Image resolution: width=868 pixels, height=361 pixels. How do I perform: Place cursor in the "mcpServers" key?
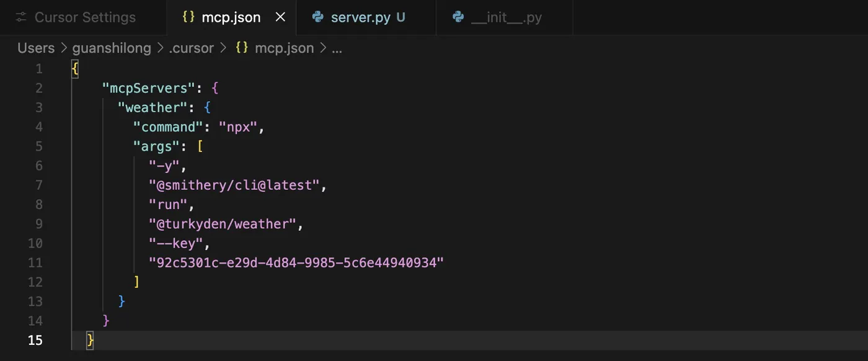coord(145,88)
